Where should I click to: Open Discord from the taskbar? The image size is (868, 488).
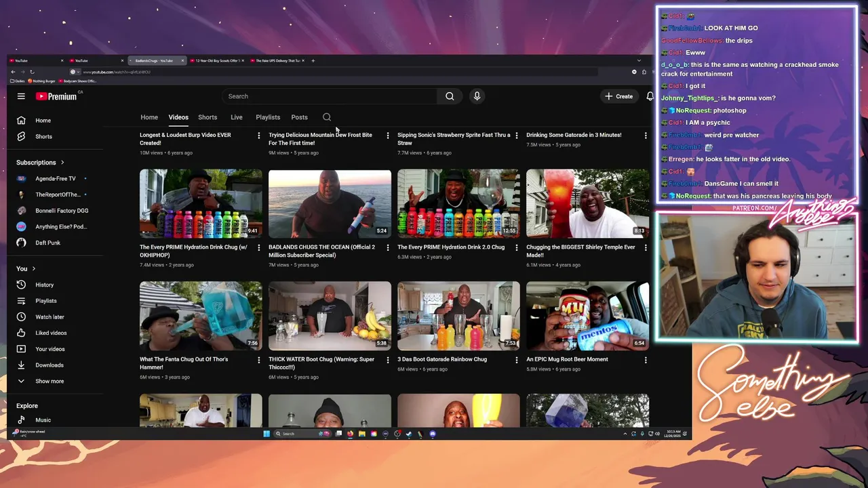click(433, 434)
